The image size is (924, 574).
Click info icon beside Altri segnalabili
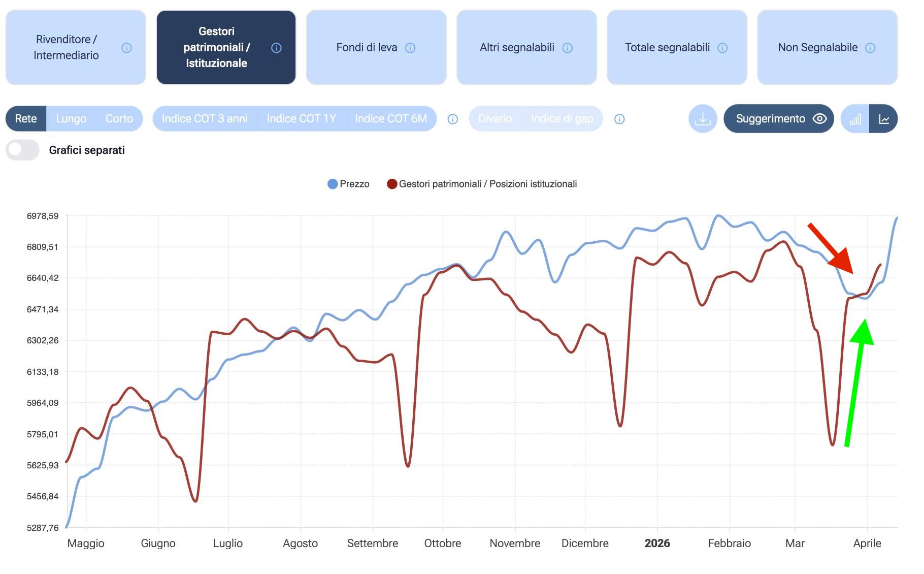tap(568, 48)
